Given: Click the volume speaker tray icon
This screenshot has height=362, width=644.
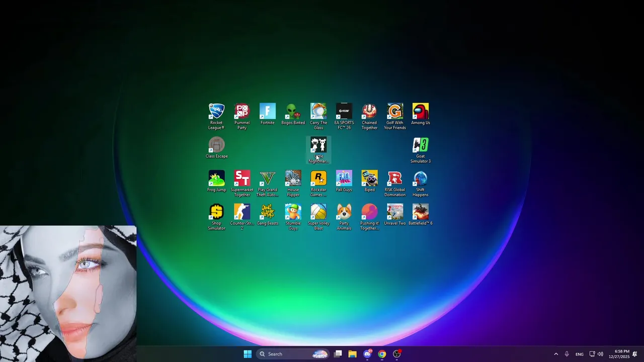Looking at the screenshot, I should [x=600, y=354].
